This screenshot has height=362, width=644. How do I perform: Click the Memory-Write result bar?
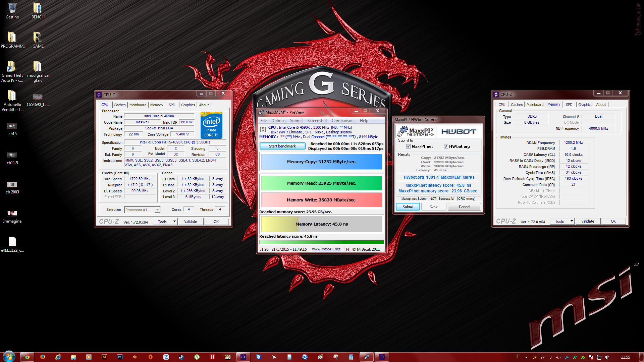[321, 200]
